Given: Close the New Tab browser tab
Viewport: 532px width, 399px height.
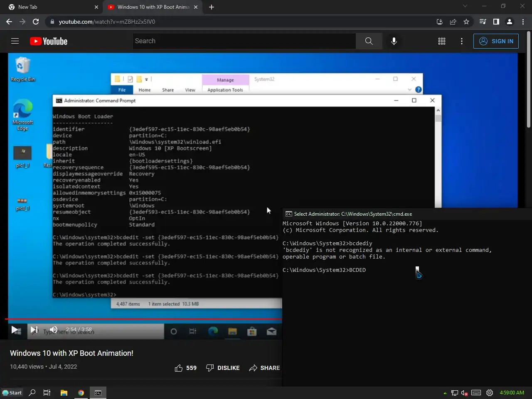Looking at the screenshot, I should [x=96, y=7].
